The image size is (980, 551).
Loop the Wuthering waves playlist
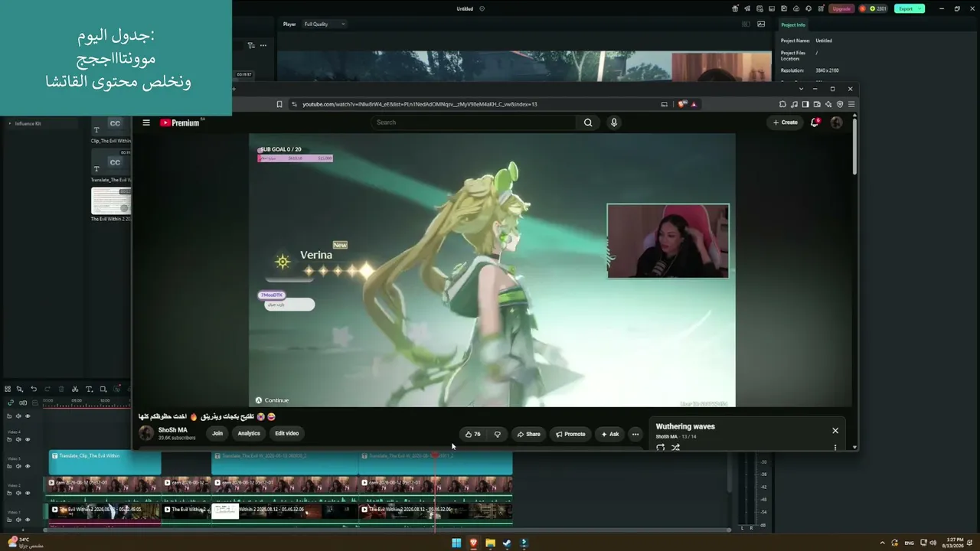coord(661,448)
